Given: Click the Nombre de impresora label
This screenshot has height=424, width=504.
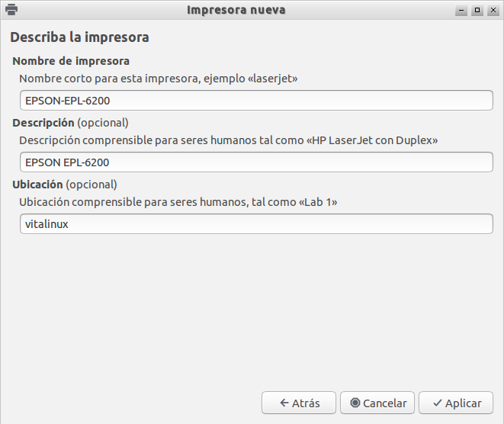Looking at the screenshot, I should 71,61.
